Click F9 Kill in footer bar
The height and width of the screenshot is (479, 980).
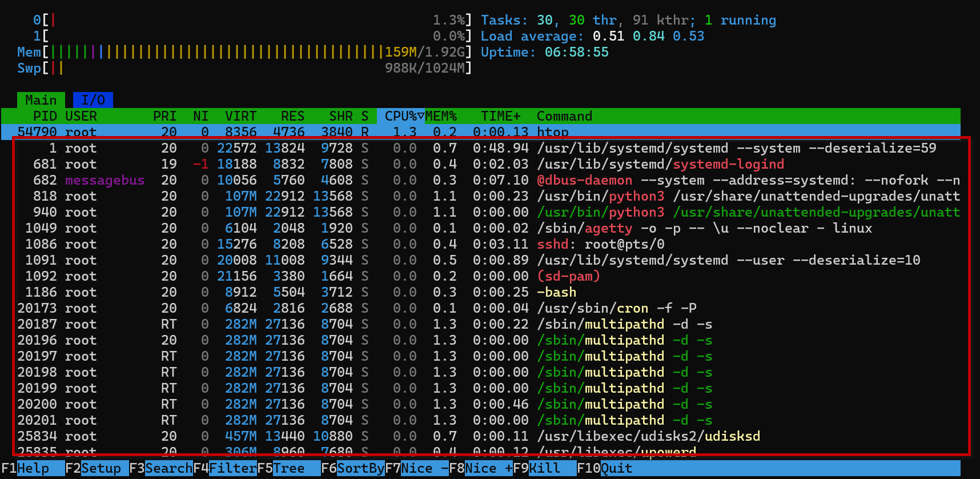pyautogui.click(x=544, y=468)
